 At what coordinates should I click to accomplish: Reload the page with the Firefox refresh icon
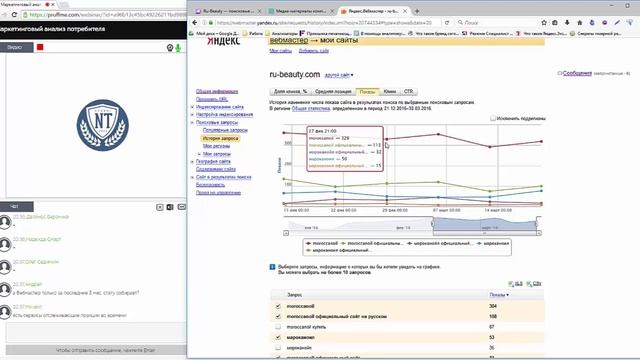click(x=447, y=23)
